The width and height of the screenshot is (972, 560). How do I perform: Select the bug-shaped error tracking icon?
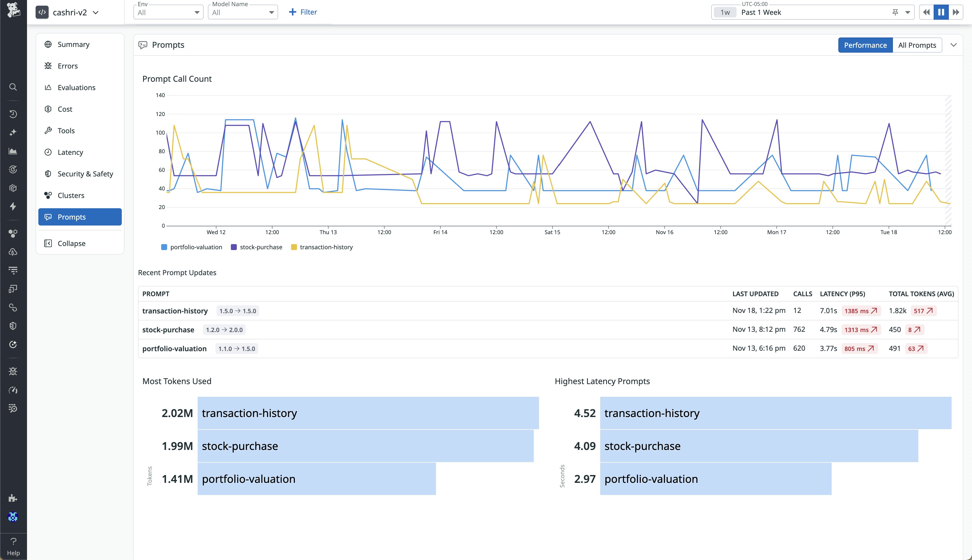13,371
